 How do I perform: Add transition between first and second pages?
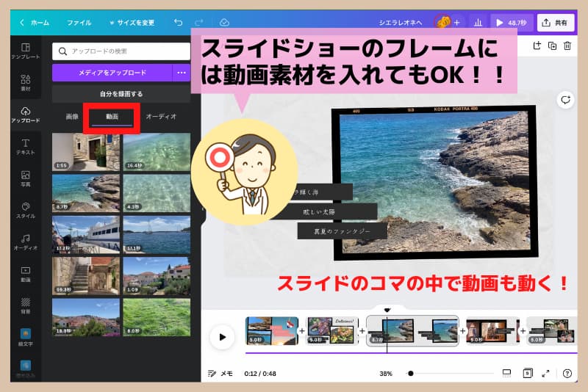[302, 331]
